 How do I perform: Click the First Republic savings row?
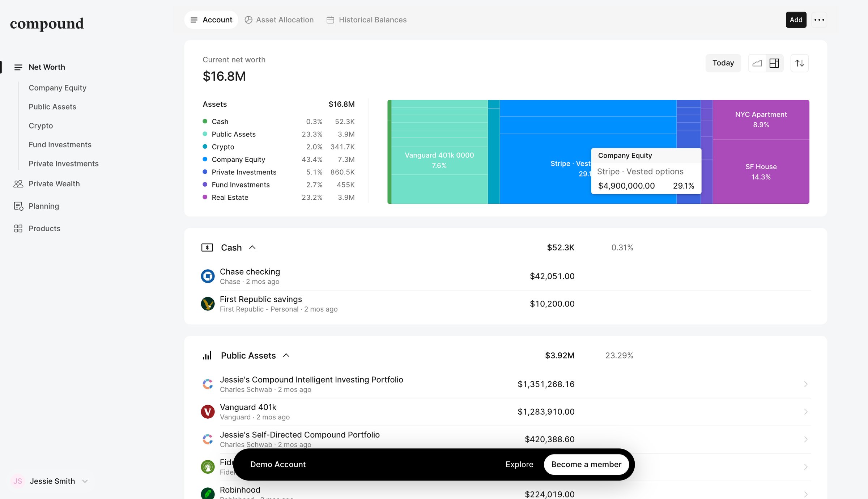506,304
